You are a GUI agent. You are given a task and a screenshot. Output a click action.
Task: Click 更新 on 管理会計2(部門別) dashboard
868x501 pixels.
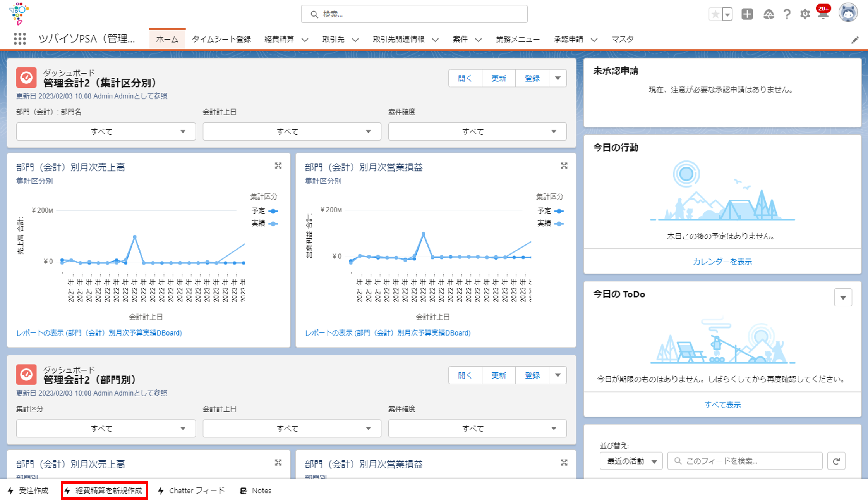click(x=499, y=375)
